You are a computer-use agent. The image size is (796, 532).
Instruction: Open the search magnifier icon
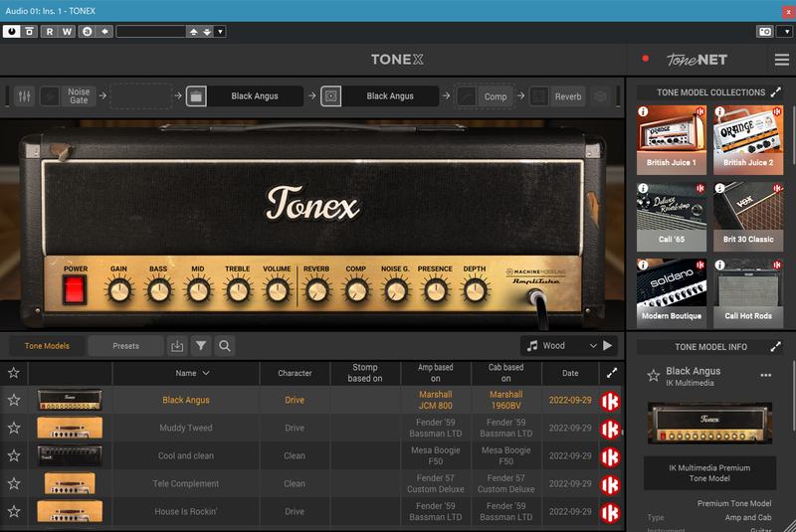[225, 346]
